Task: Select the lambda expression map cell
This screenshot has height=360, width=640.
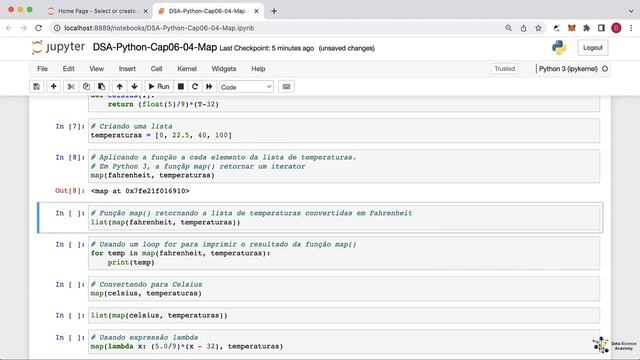Action: 344,342
